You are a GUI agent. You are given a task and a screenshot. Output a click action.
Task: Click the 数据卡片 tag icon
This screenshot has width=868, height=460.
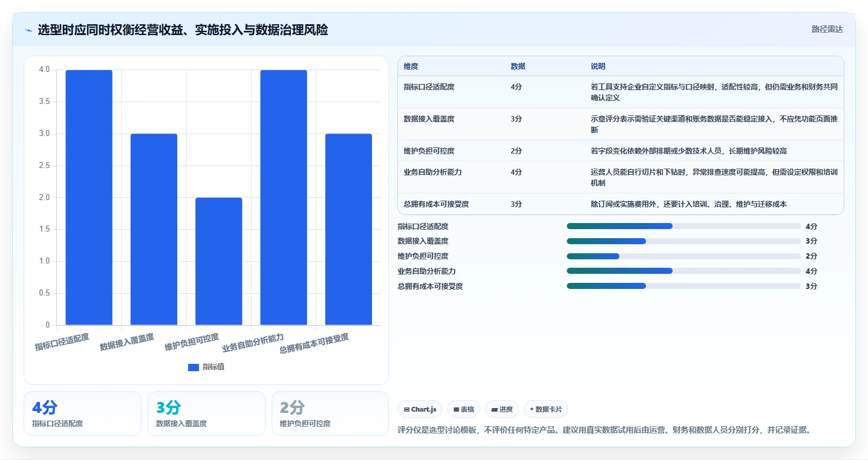[532, 409]
